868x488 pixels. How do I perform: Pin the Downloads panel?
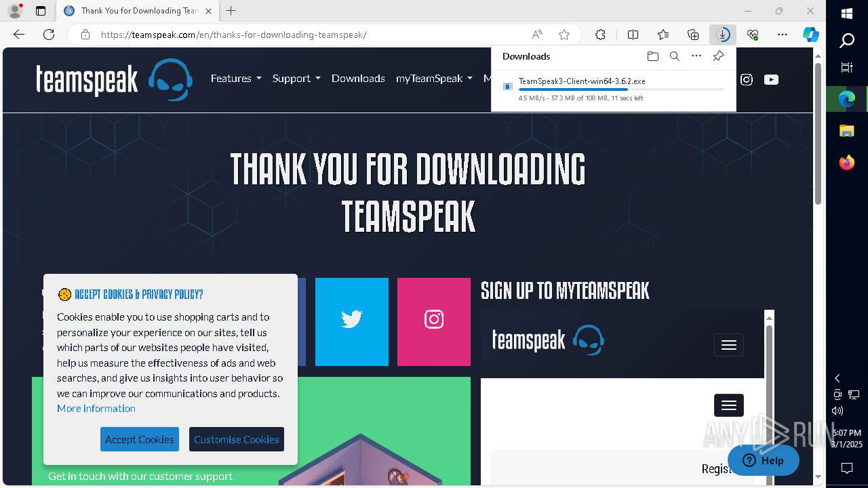(718, 56)
